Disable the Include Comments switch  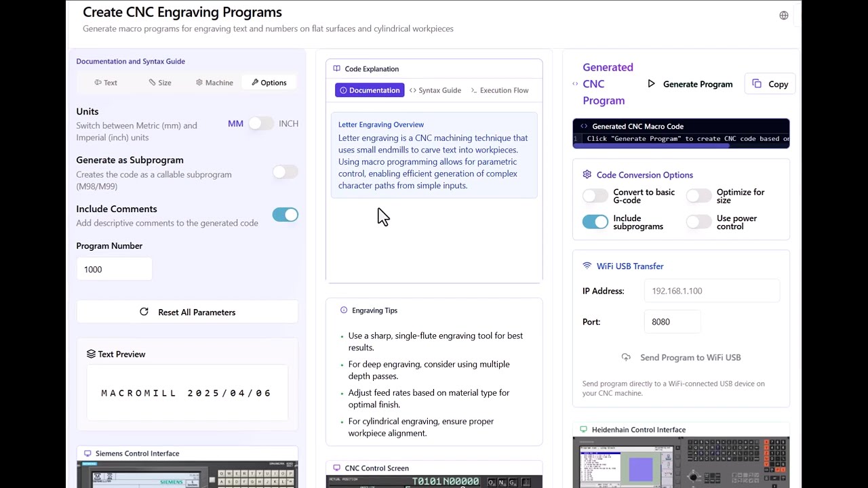(285, 215)
